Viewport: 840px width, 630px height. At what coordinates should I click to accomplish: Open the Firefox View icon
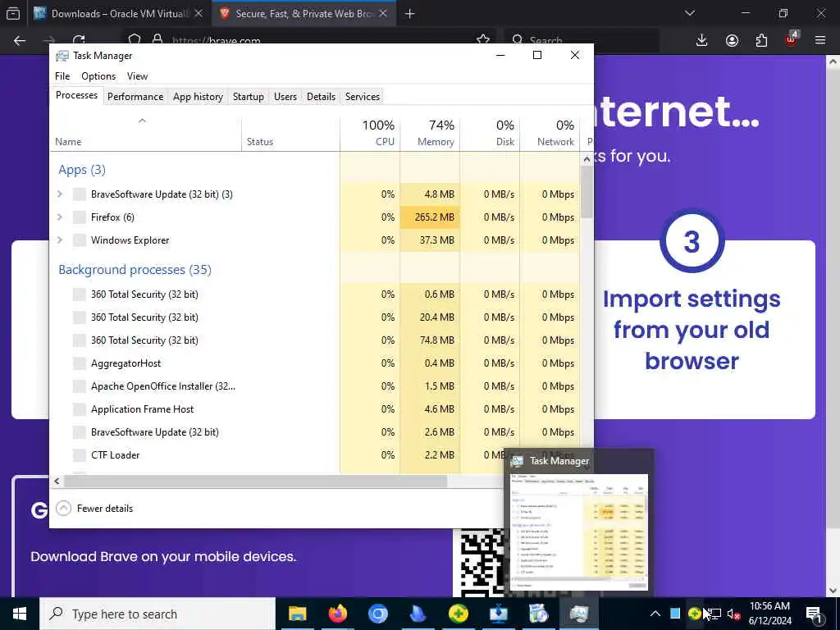[x=13, y=13]
